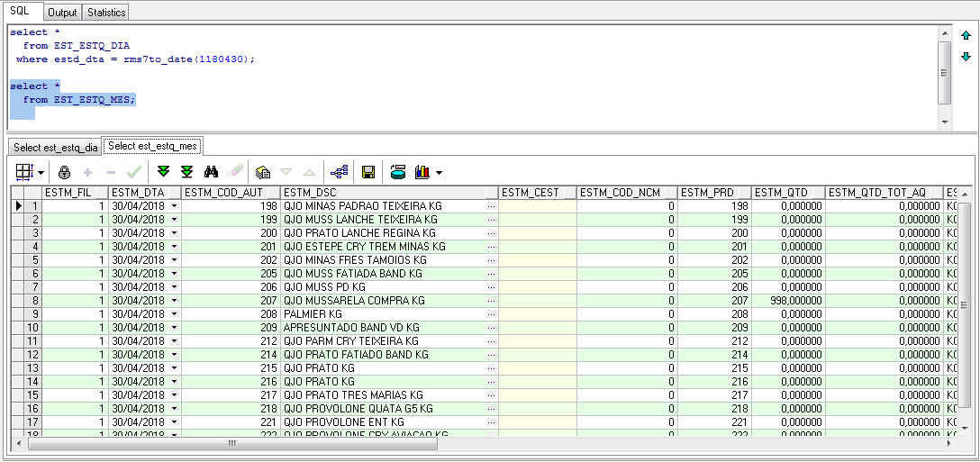The height and width of the screenshot is (462, 980).
Task: Click the padlock edit data icon
Action: point(64,171)
